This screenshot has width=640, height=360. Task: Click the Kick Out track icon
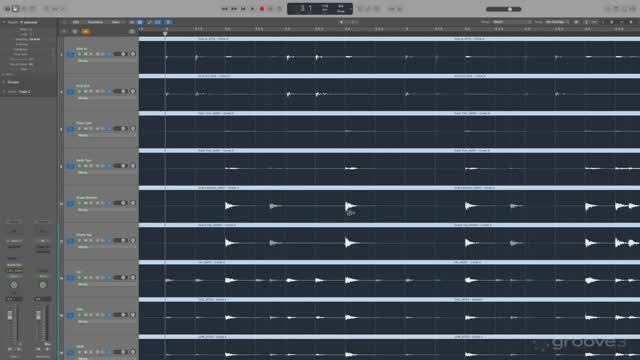pyautogui.click(x=71, y=92)
